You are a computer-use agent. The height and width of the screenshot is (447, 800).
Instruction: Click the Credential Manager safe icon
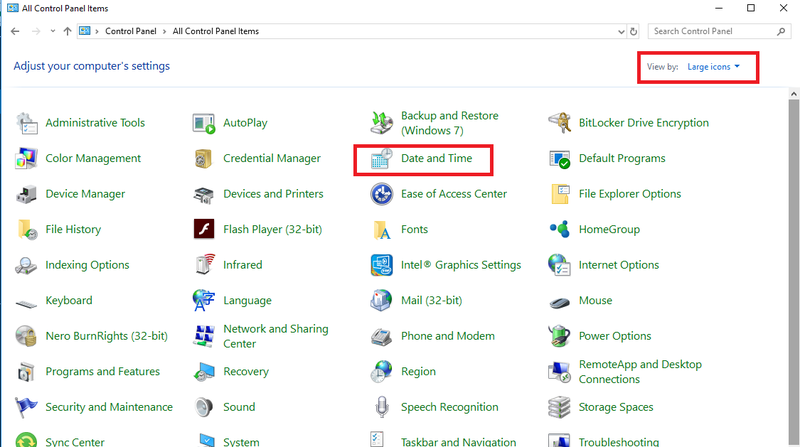(x=204, y=159)
